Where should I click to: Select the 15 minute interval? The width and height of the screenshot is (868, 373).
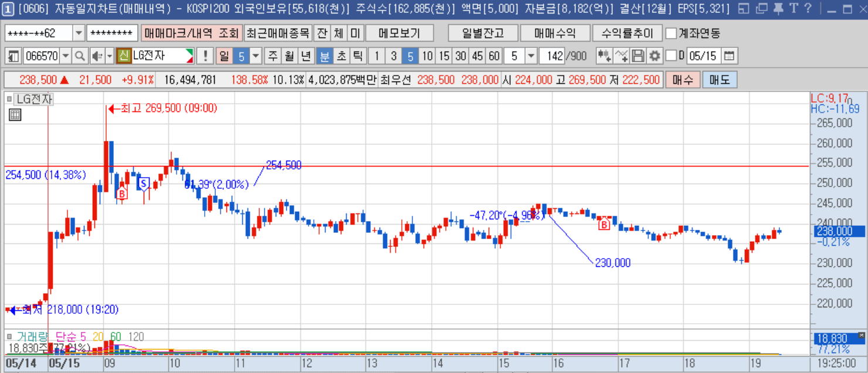444,56
